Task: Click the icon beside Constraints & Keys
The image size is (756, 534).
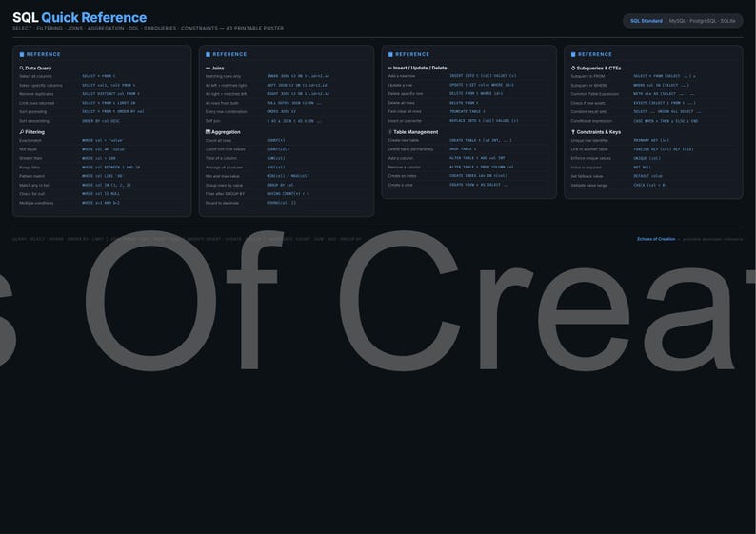Action: (573, 132)
